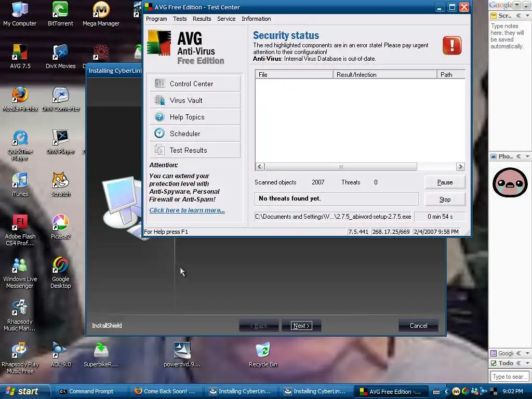Open Todo gadget menu arrow

[527, 363]
